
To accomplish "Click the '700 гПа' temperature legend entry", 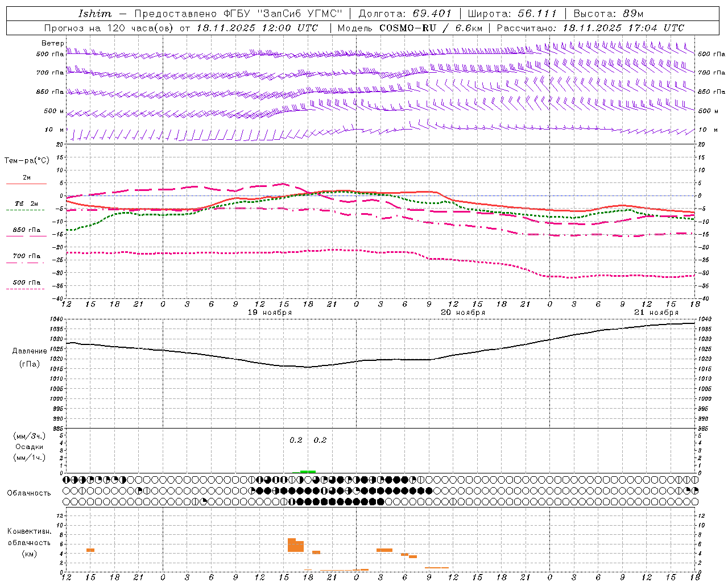I will point(26,256).
